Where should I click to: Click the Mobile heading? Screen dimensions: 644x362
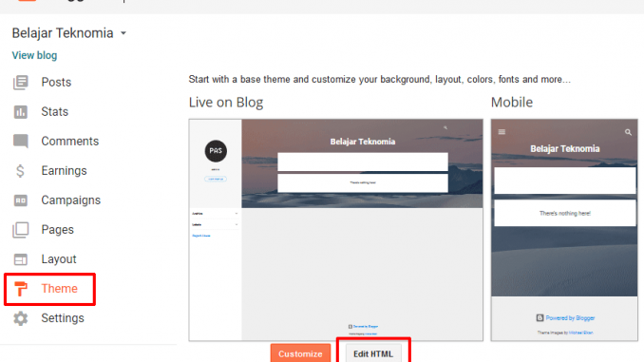512,103
